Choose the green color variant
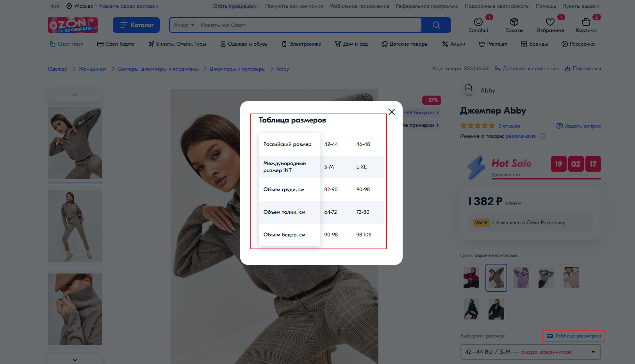This screenshot has height=364, width=635. (471, 309)
